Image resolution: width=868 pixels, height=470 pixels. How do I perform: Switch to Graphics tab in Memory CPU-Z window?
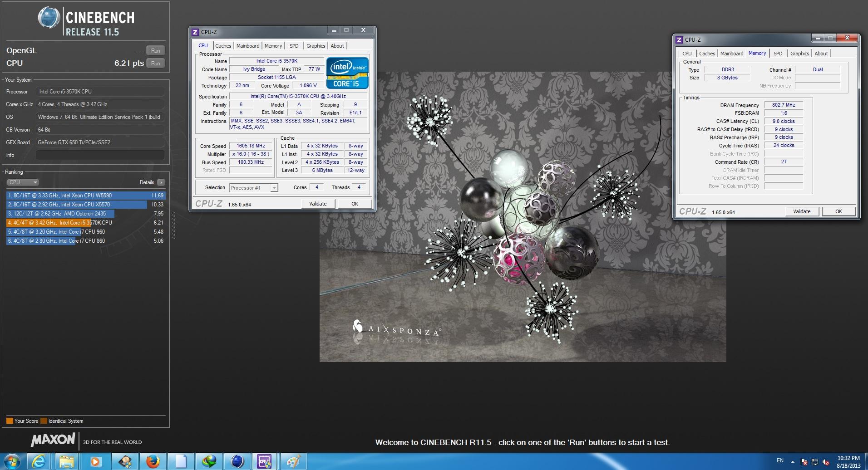tap(799, 54)
